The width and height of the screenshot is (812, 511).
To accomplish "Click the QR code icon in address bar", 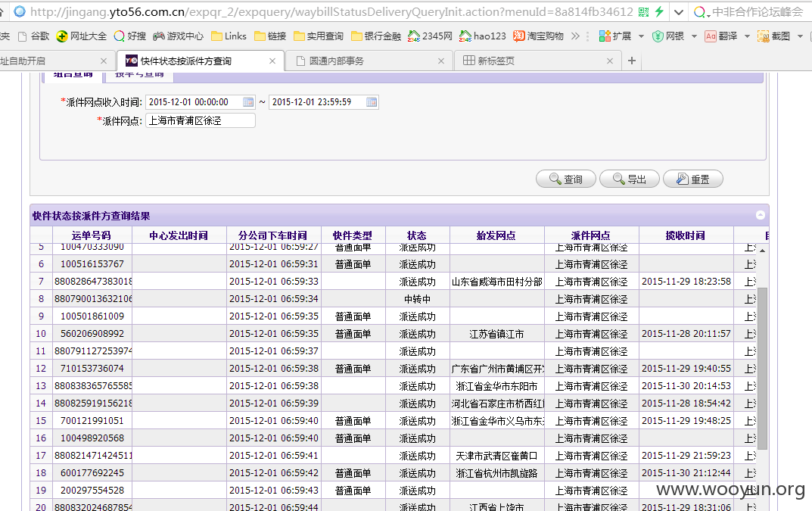I will pyautogui.click(x=643, y=11).
